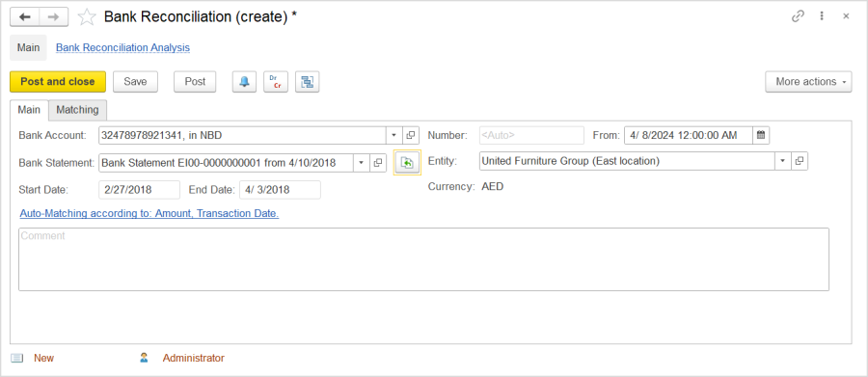
Task: Add Bank Reconciliation to favorites star
Action: [x=87, y=17]
